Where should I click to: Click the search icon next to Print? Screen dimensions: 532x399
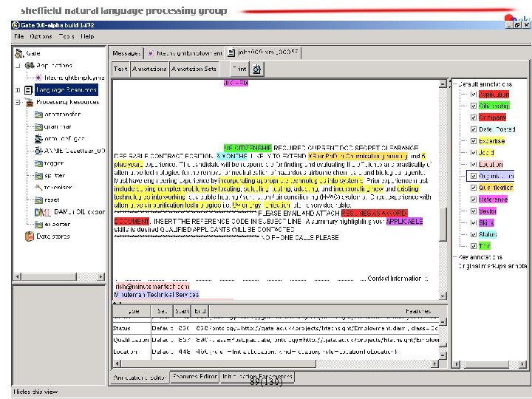pyautogui.click(x=257, y=69)
